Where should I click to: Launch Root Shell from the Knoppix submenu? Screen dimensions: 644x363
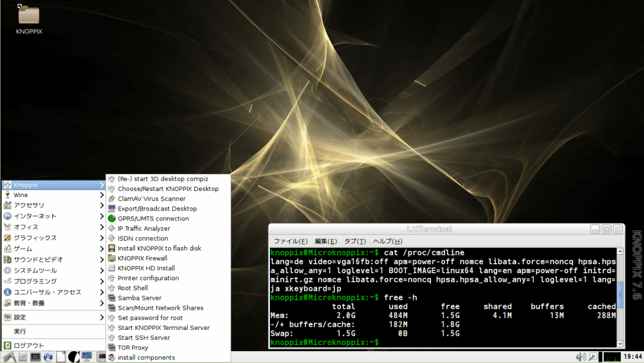click(168, 288)
